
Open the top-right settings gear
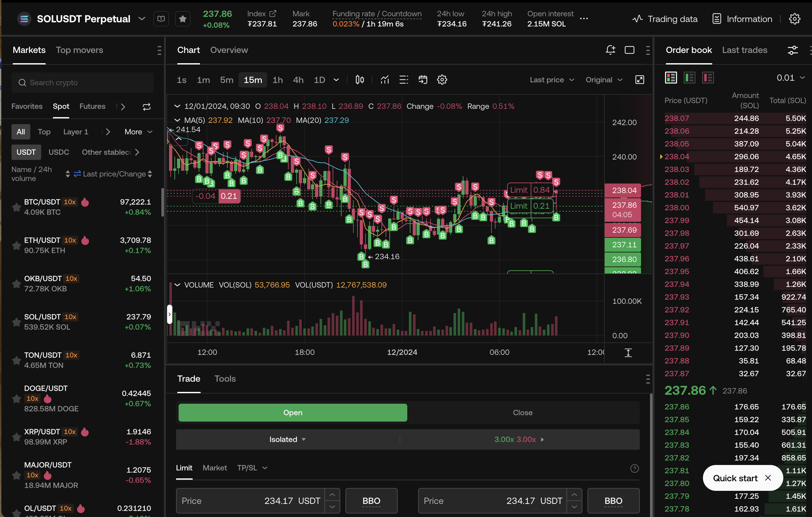[x=795, y=19]
